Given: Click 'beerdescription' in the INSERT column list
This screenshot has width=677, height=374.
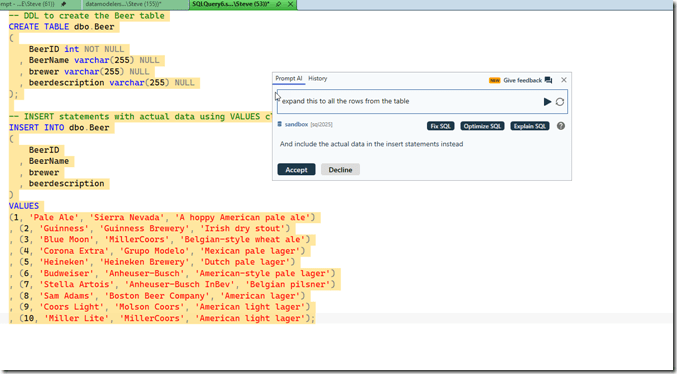Looking at the screenshot, I should [66, 184].
